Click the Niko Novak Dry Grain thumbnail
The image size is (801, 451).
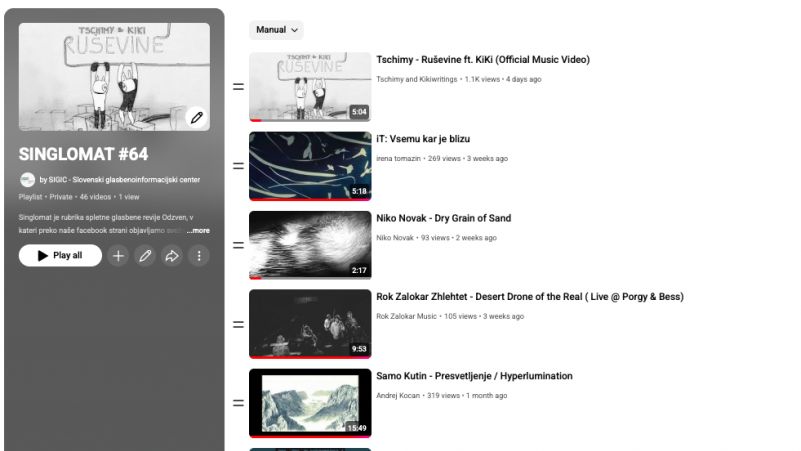pos(309,245)
